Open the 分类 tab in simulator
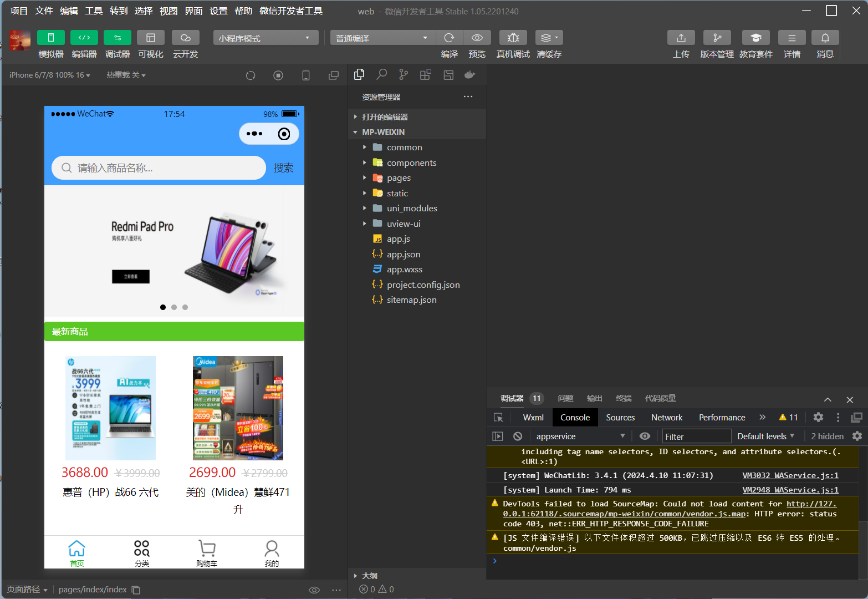The image size is (868, 599). coord(142,553)
